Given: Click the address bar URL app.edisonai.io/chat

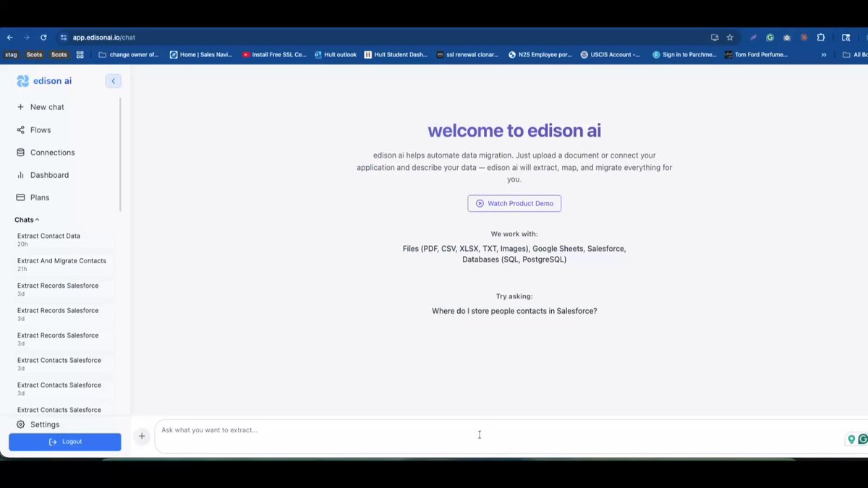Looking at the screenshot, I should click(103, 37).
